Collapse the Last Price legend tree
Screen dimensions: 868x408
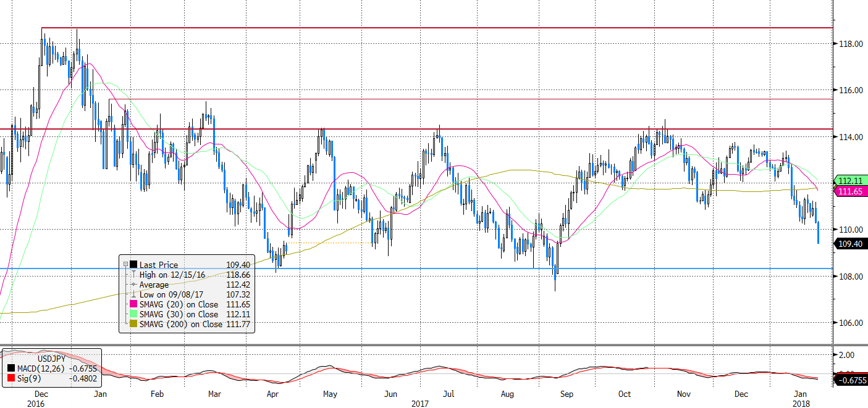125,265
